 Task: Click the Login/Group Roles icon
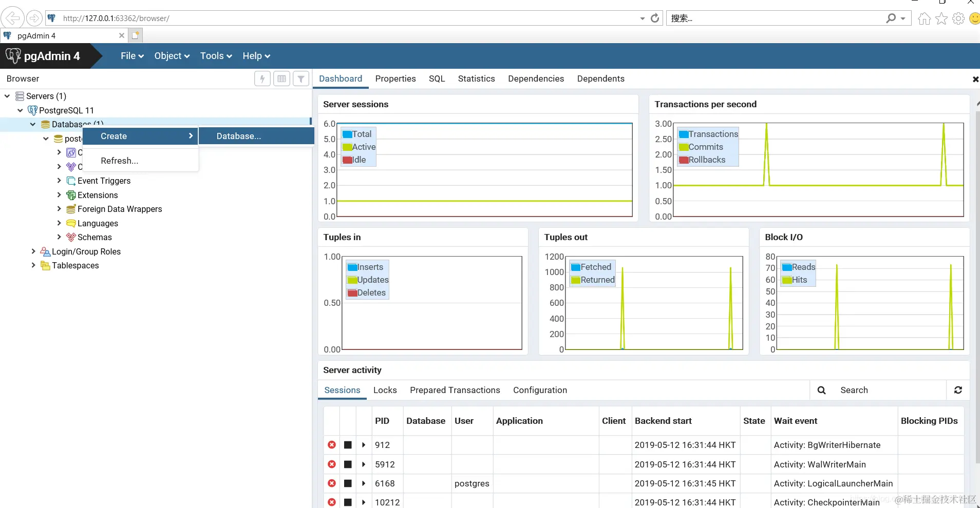click(x=45, y=251)
